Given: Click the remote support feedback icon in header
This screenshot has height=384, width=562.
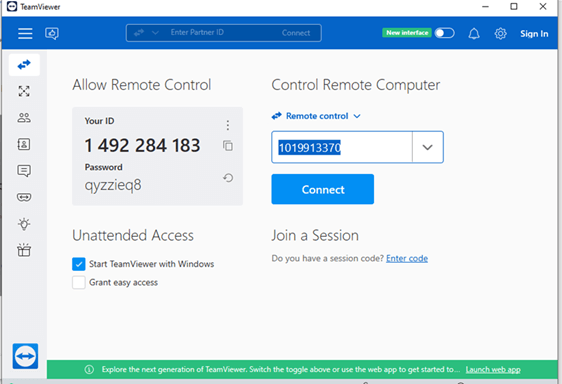Looking at the screenshot, I should point(52,33).
